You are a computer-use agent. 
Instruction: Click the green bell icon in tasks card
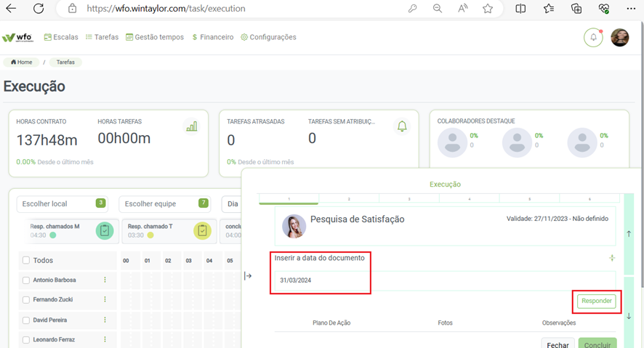coord(402,126)
